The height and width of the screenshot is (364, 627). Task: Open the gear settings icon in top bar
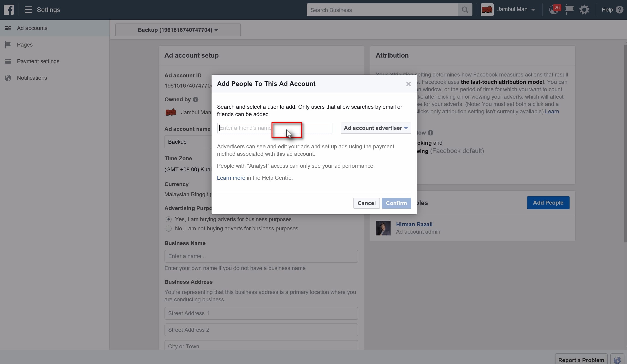[584, 10]
